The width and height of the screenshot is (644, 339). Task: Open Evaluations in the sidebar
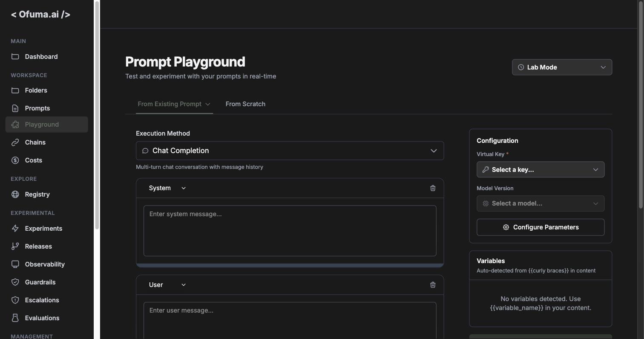pyautogui.click(x=46, y=318)
